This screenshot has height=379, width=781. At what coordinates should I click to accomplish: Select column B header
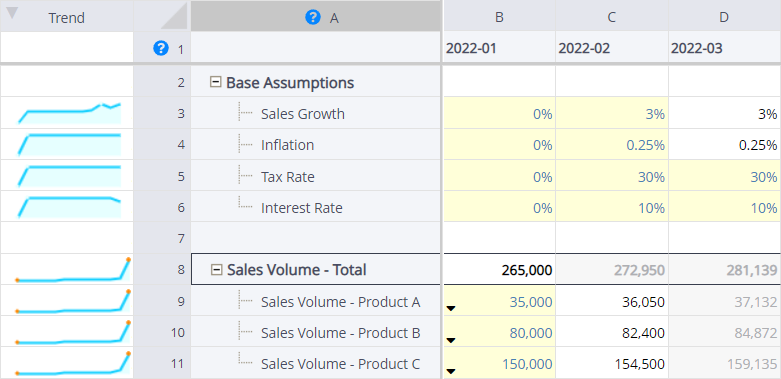pos(499,16)
